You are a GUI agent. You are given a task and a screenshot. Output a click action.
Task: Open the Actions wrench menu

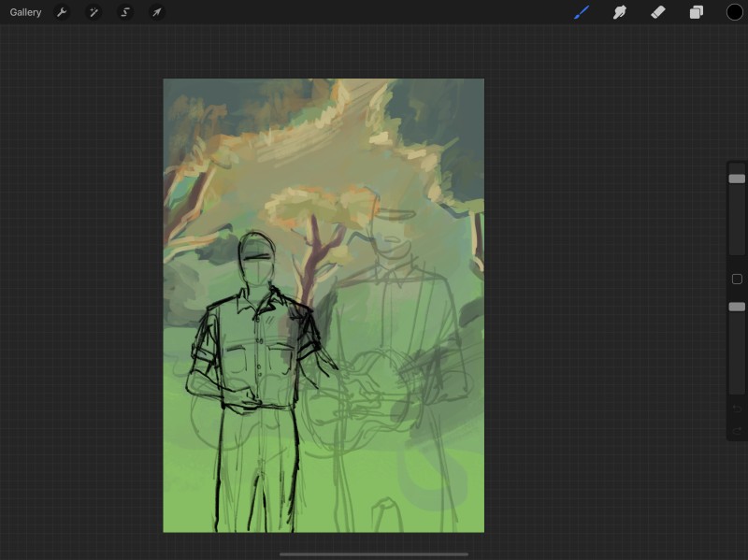[62, 12]
